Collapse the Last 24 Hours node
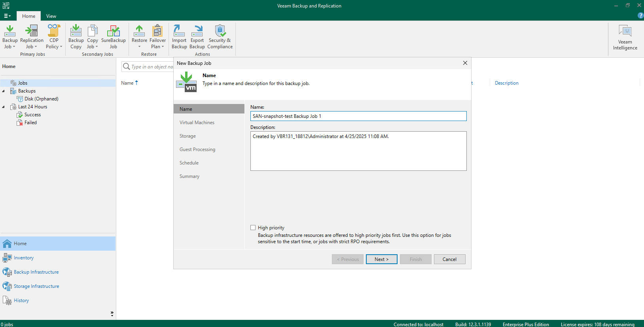The height and width of the screenshot is (327, 644). pos(4,107)
